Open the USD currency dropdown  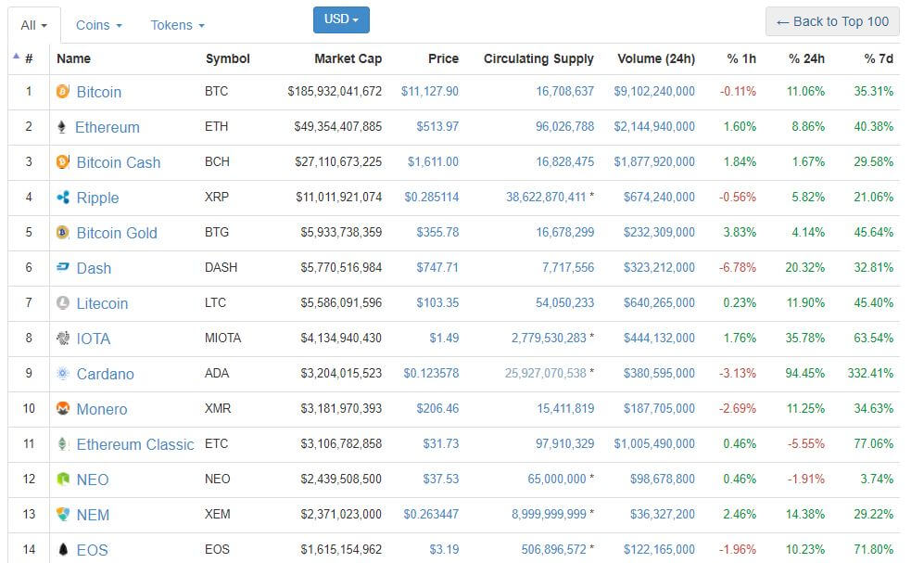click(341, 19)
